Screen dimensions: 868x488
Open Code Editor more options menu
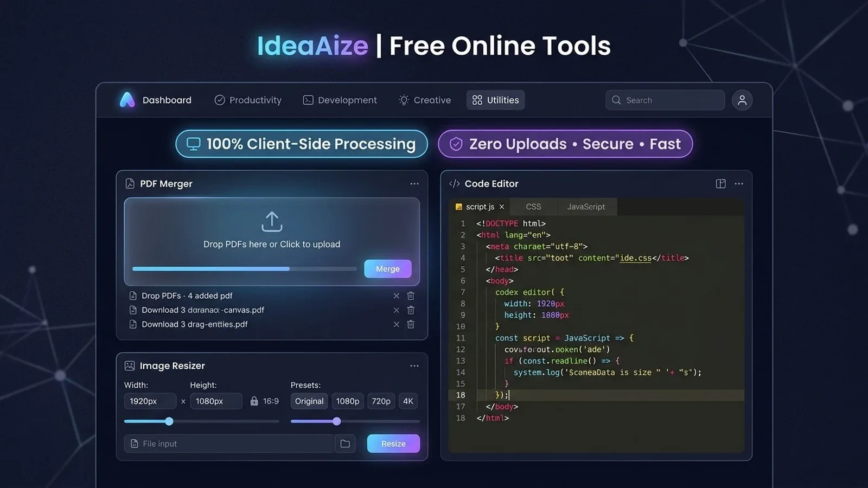(739, 184)
